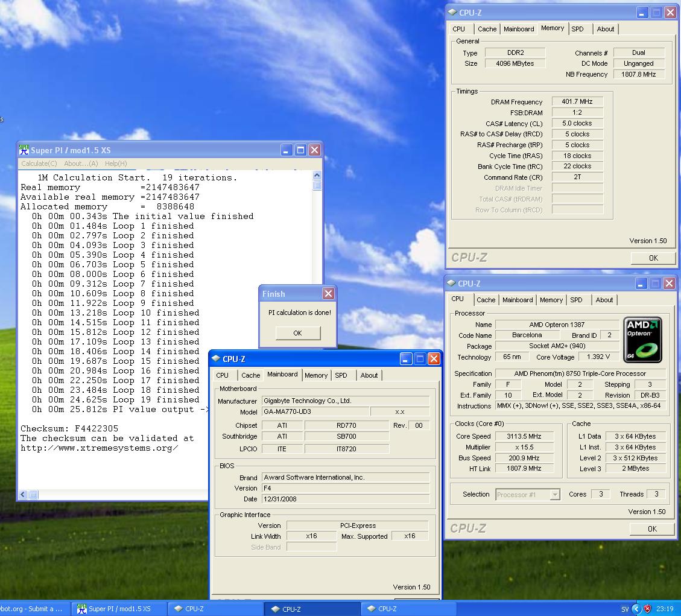Select Cache tab in processor CPU-Z window
The height and width of the screenshot is (616, 681).
[x=486, y=300]
